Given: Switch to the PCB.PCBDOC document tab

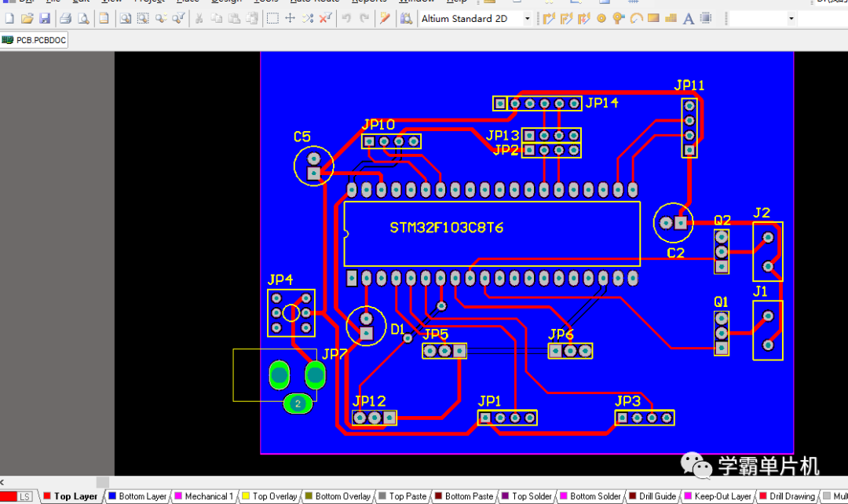Looking at the screenshot, I should [35, 40].
